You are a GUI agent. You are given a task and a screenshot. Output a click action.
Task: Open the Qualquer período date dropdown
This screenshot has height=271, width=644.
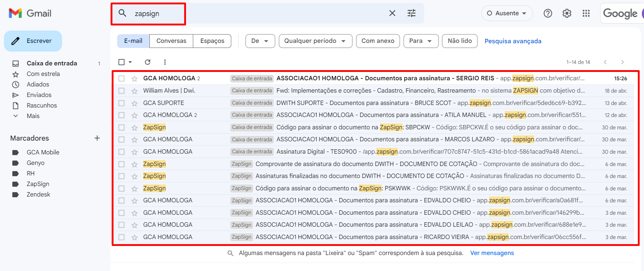[x=315, y=41]
